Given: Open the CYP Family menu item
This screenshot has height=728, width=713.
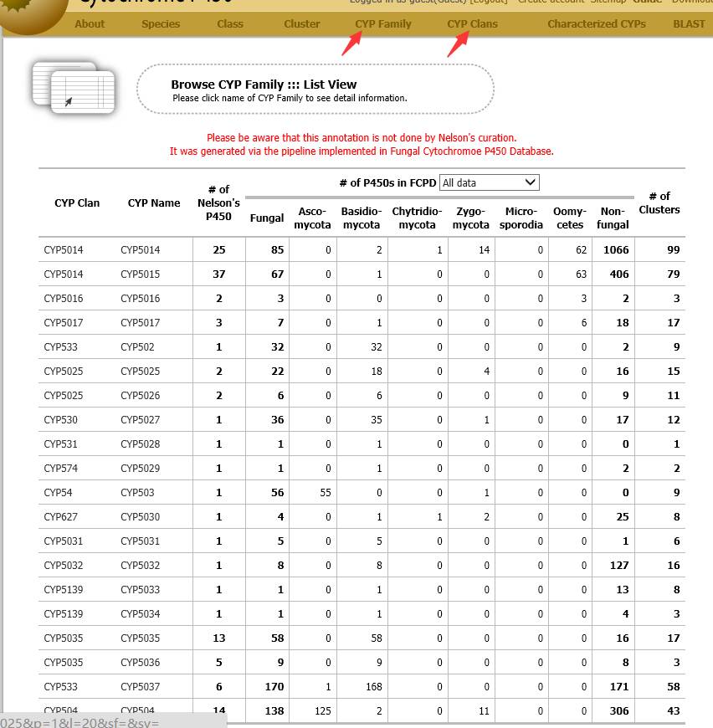Looking at the screenshot, I should [x=383, y=24].
